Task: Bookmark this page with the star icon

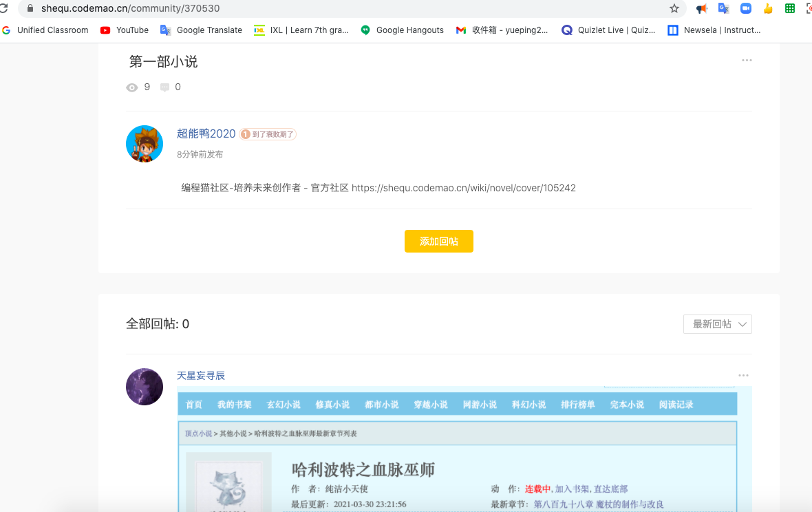Action: pyautogui.click(x=674, y=8)
